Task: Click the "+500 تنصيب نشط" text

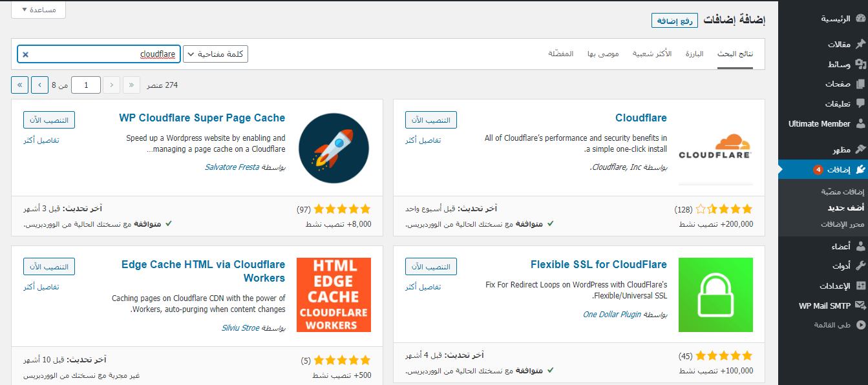Action: 342,375
